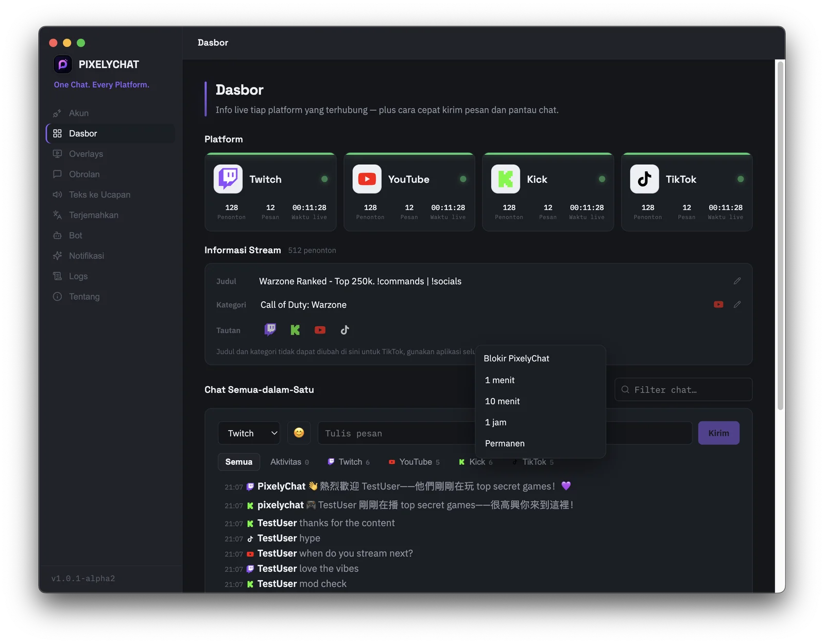
Task: Choose 10 menit block duration
Action: click(540, 401)
